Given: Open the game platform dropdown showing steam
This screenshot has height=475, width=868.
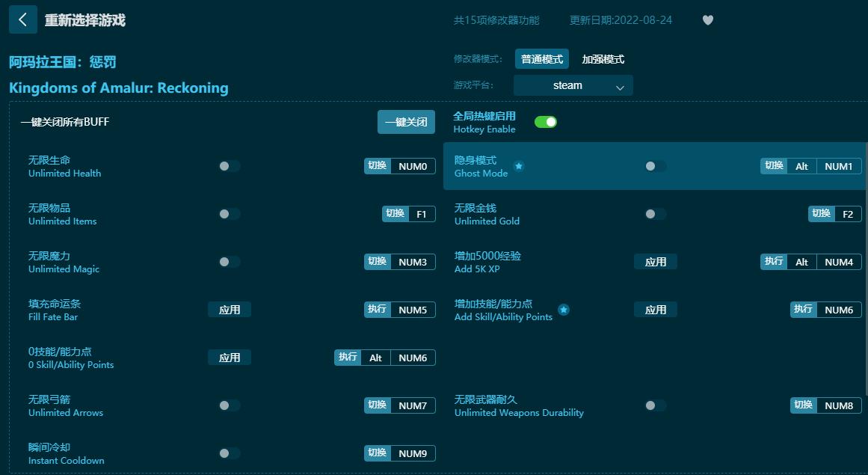Looking at the screenshot, I should click(573, 85).
